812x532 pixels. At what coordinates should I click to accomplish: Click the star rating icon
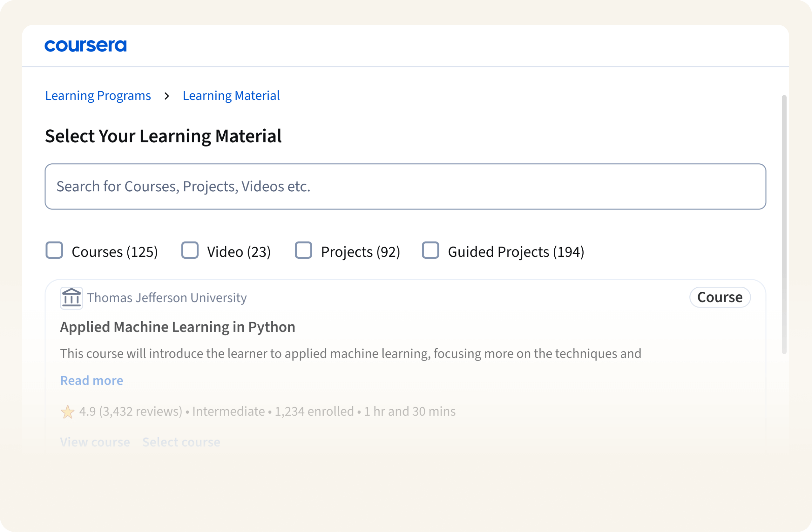click(x=68, y=412)
